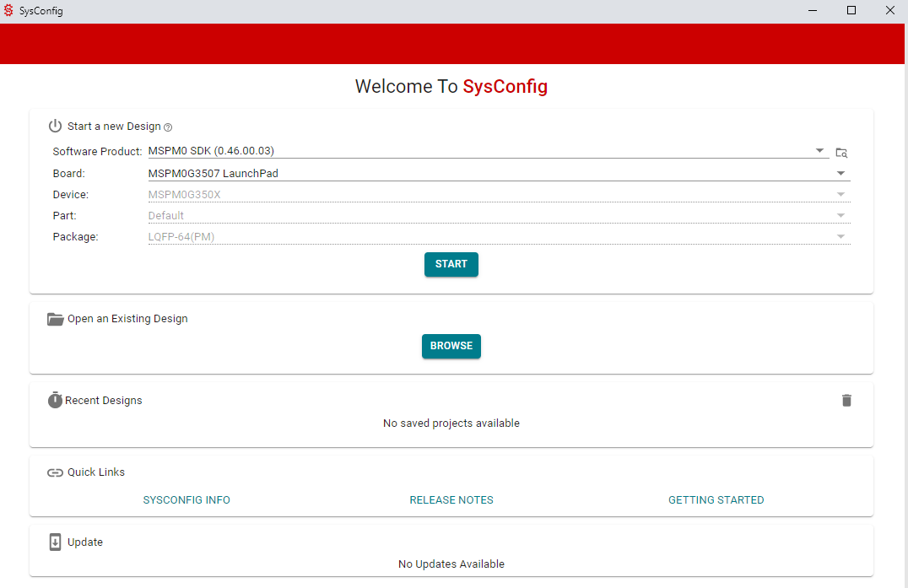The width and height of the screenshot is (908, 588).
Task: Open the RELEASE NOTES link
Action: coord(451,500)
